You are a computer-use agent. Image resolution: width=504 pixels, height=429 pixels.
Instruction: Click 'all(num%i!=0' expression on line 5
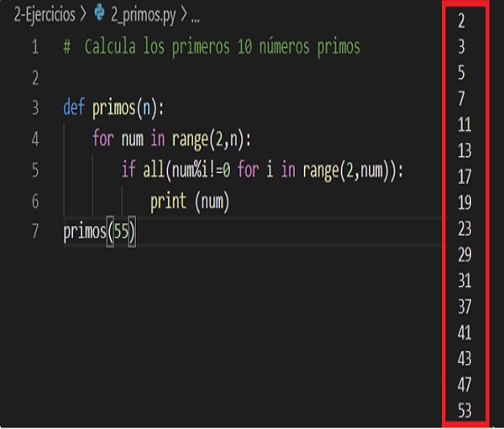[x=186, y=170]
